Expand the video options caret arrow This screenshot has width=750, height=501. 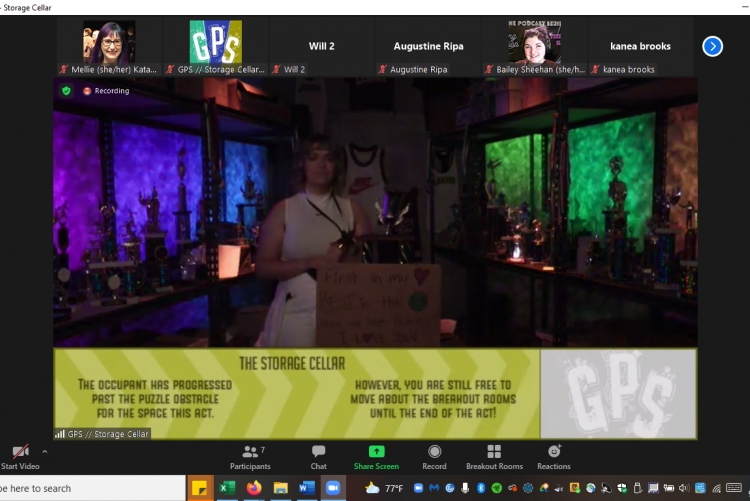click(x=44, y=452)
